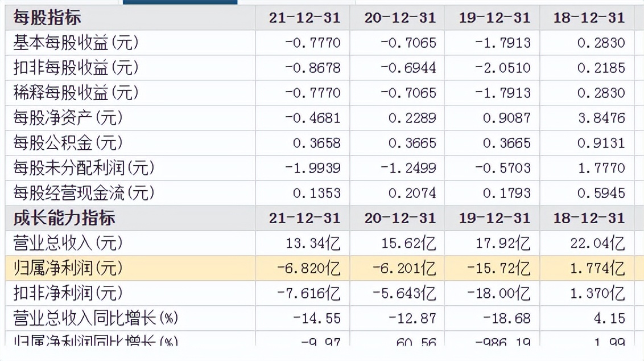The width and height of the screenshot is (644, 361).
Task: Select the 基本每股收益(元) row label
Action: [76, 43]
